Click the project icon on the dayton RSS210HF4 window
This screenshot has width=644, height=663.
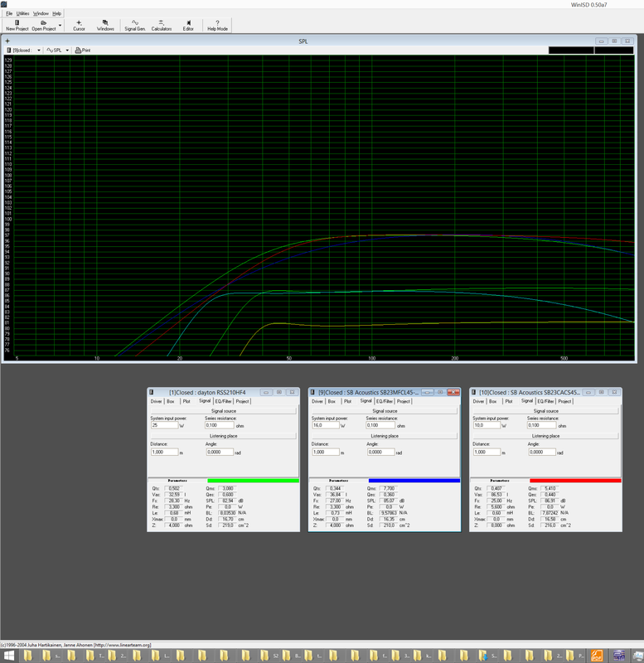[152, 392]
